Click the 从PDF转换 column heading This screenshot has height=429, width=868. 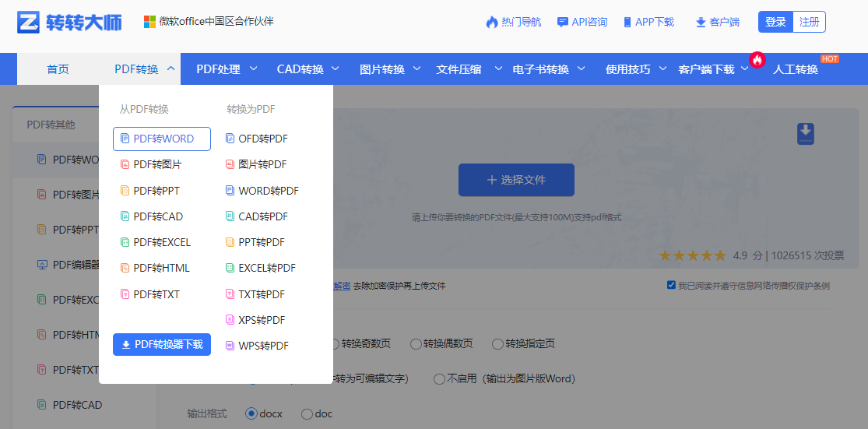coord(144,110)
